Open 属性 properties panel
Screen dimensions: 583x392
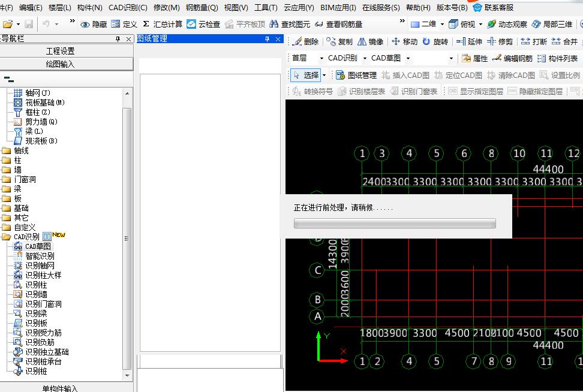pyautogui.click(x=475, y=58)
